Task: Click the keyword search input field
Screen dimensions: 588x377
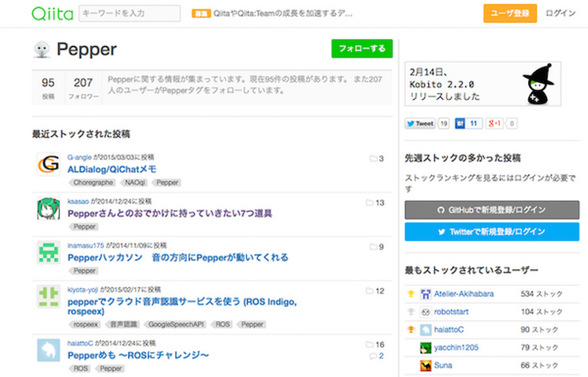Action: point(128,12)
